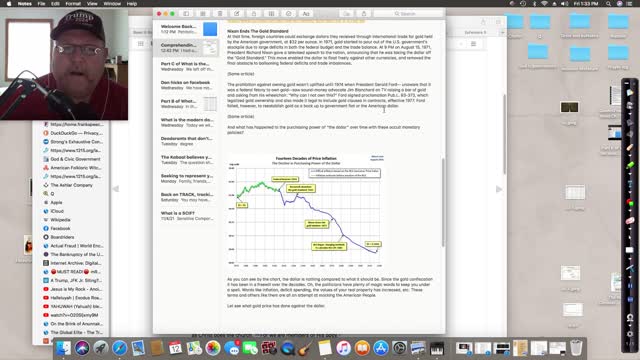
Task: Open the Apple menu
Action: (x=9, y=4)
